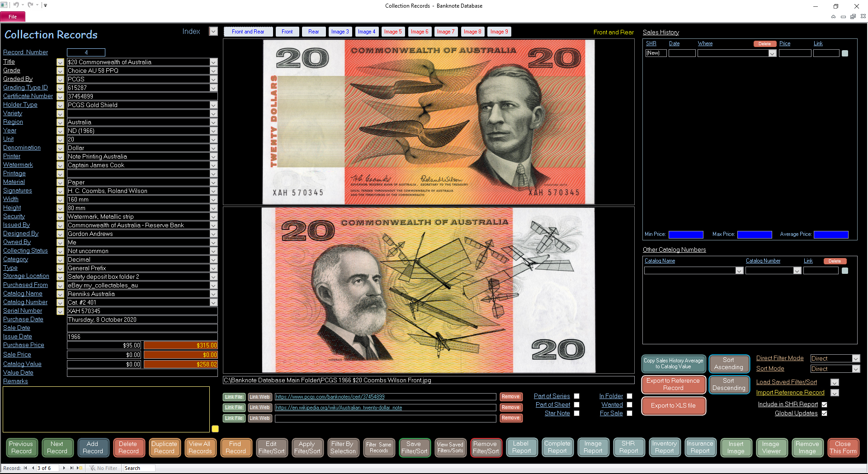Switch to Front image tab

tap(287, 32)
